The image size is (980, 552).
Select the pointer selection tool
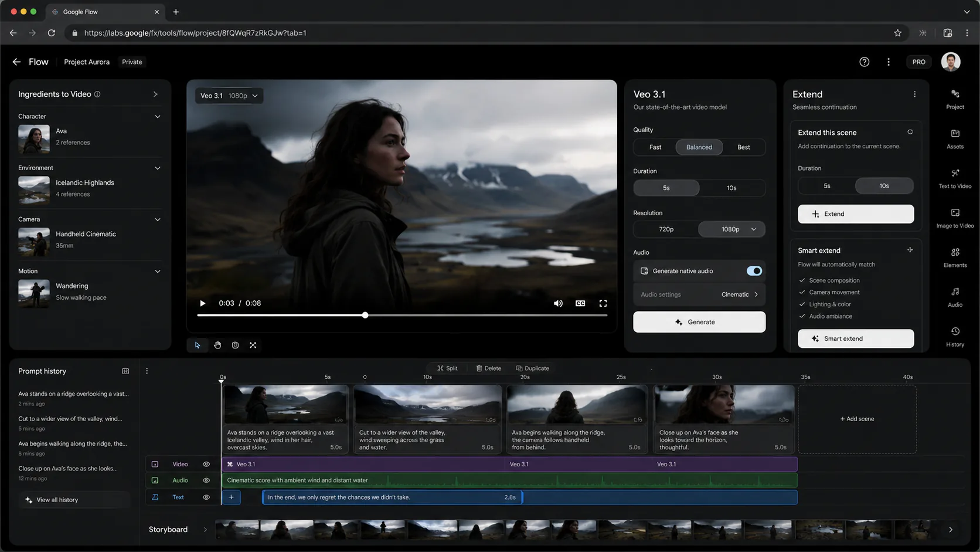point(198,346)
